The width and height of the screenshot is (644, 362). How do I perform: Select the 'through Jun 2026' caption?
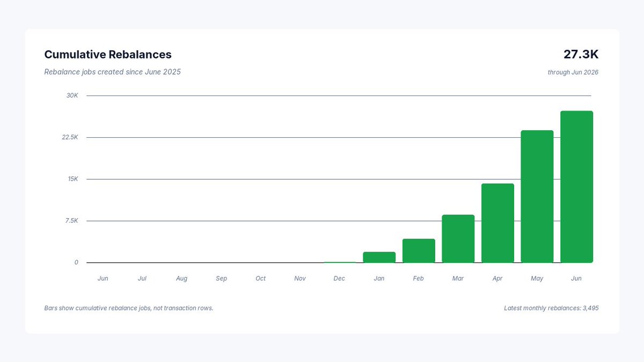tap(573, 72)
